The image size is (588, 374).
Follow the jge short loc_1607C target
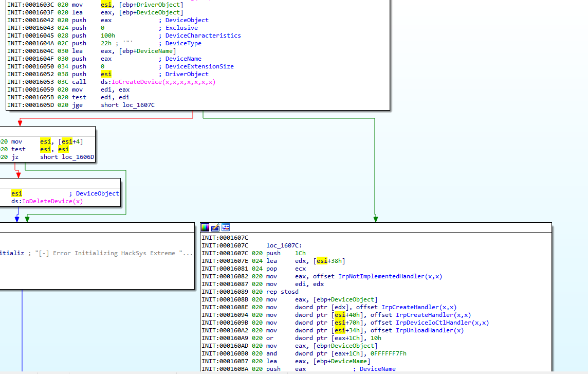coord(137,105)
